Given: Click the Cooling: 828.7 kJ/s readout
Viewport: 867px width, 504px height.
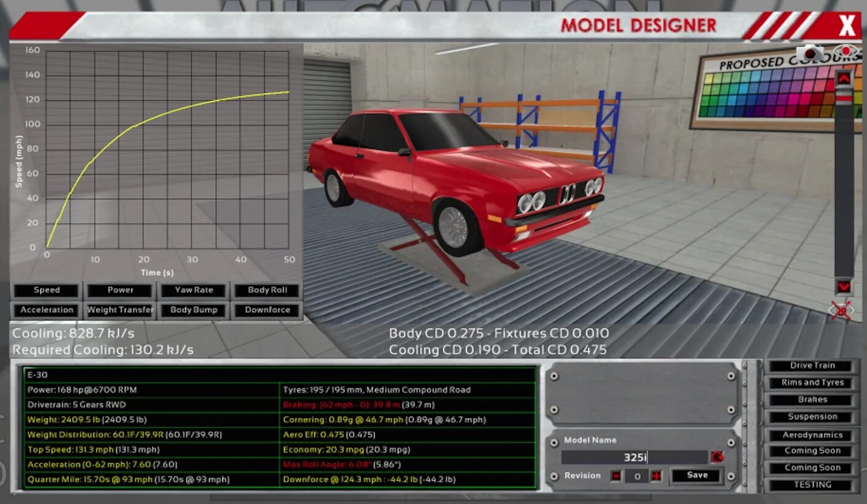Looking at the screenshot, I should 73,334.
